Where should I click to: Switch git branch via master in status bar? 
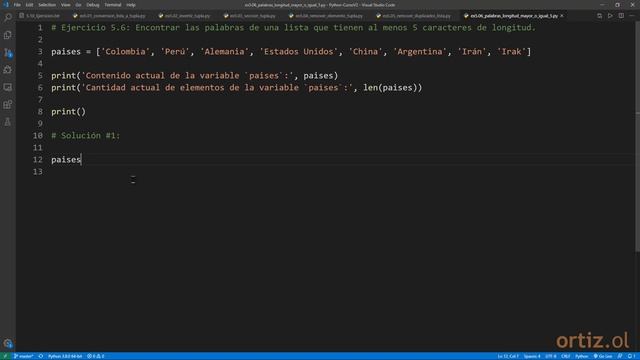[24, 356]
